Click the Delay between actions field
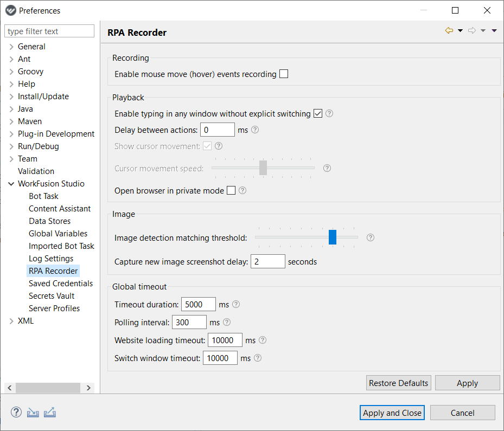This screenshot has height=431, width=504. pos(218,130)
